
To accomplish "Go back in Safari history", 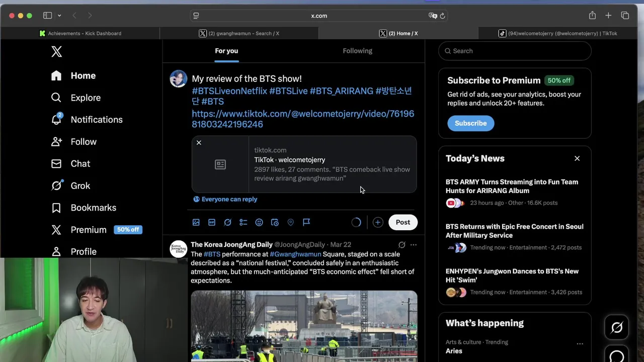I will (74, 16).
